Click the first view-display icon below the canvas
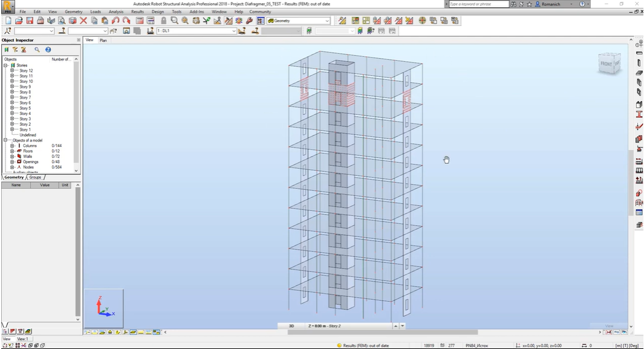The width and height of the screenshot is (644, 349). pyautogui.click(x=88, y=332)
